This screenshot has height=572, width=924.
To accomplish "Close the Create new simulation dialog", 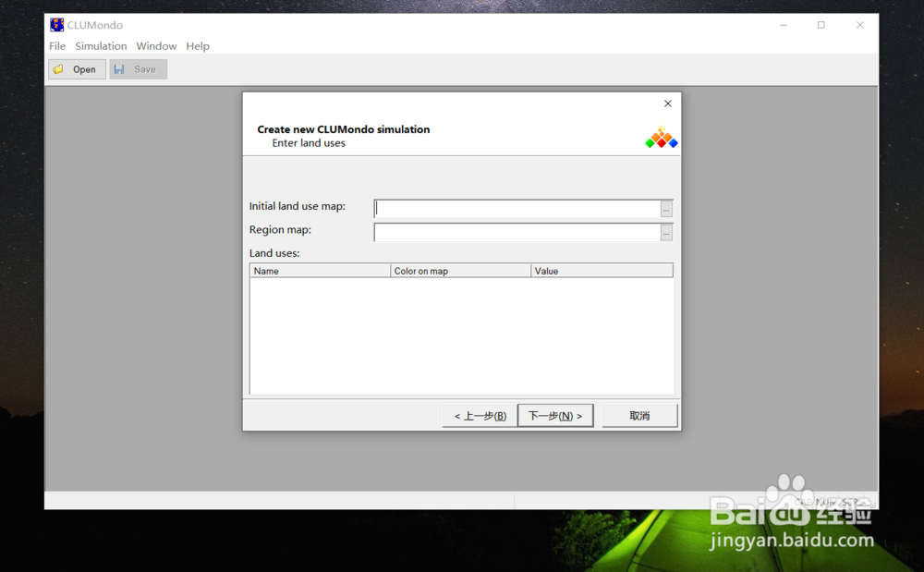I will tap(668, 103).
